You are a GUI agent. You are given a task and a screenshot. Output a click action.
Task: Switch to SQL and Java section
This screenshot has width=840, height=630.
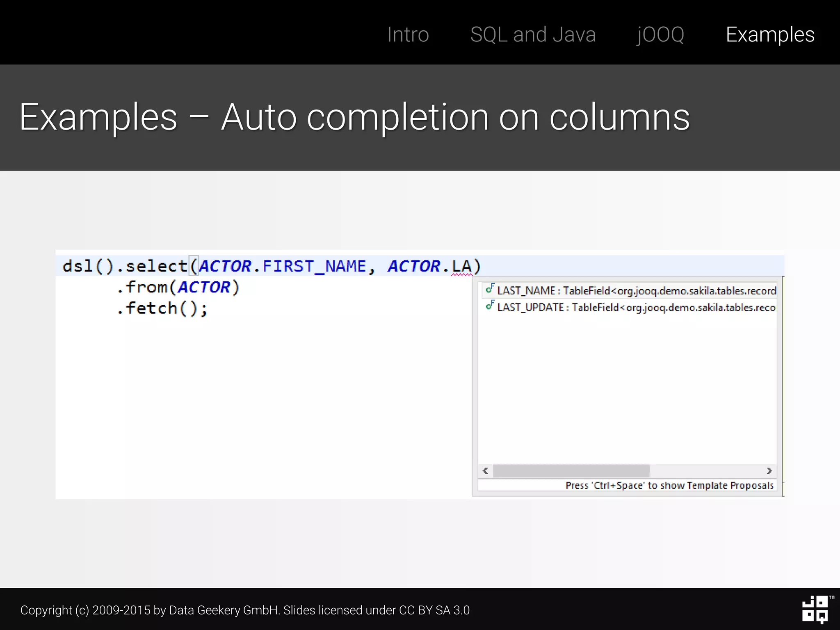point(533,34)
